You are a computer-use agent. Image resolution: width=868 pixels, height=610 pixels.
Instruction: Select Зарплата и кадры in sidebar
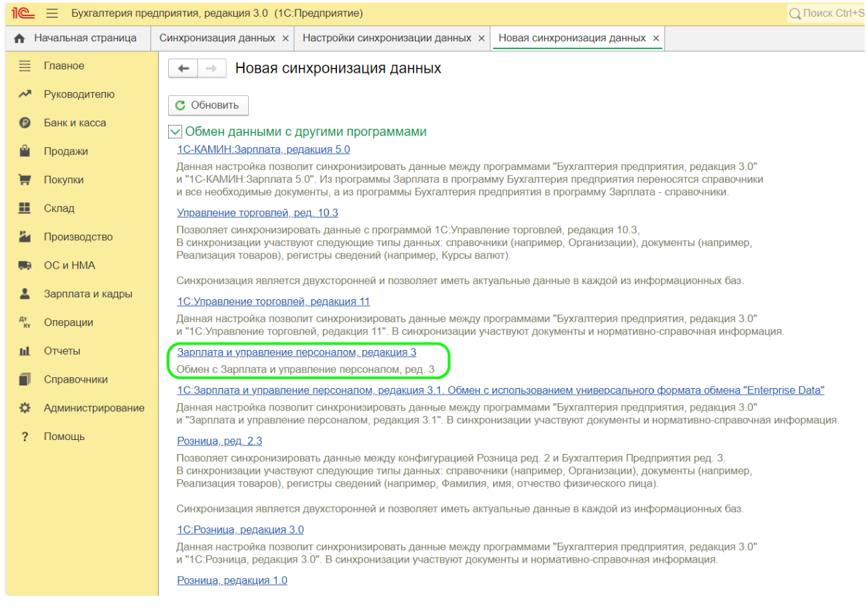88,294
